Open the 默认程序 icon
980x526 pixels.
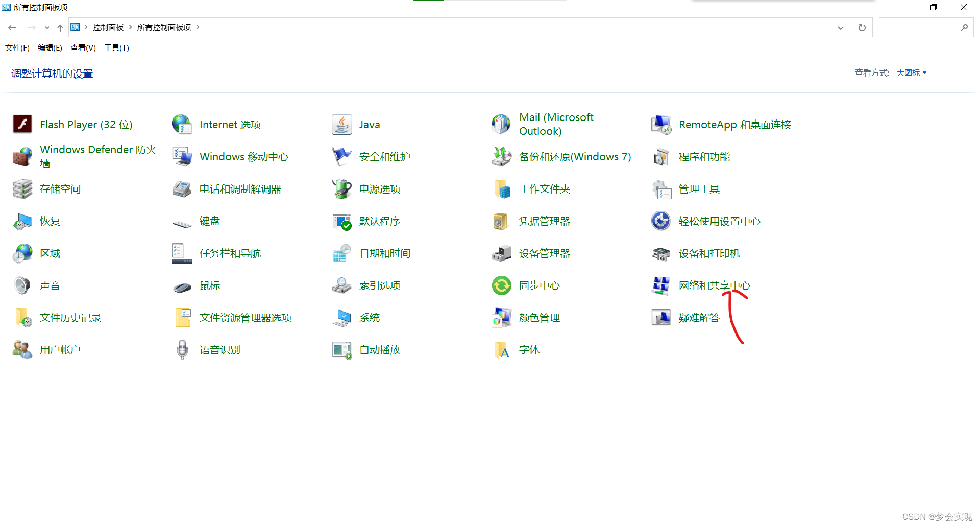click(342, 221)
